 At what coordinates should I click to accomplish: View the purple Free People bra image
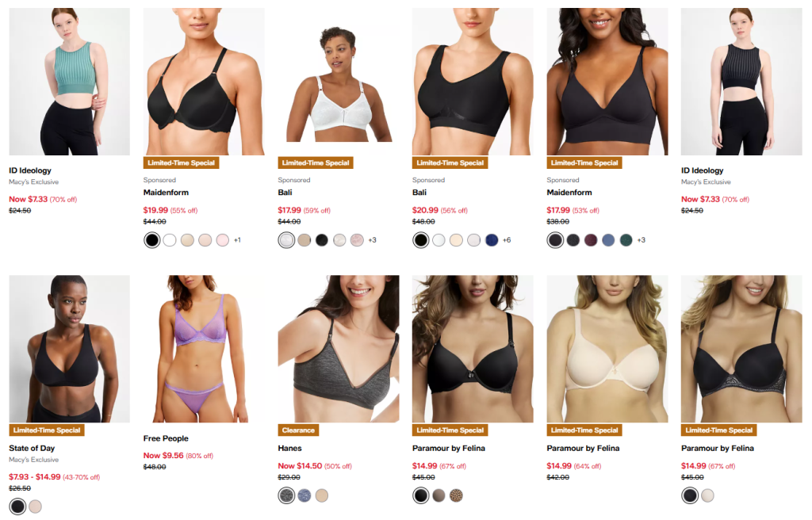click(204, 349)
